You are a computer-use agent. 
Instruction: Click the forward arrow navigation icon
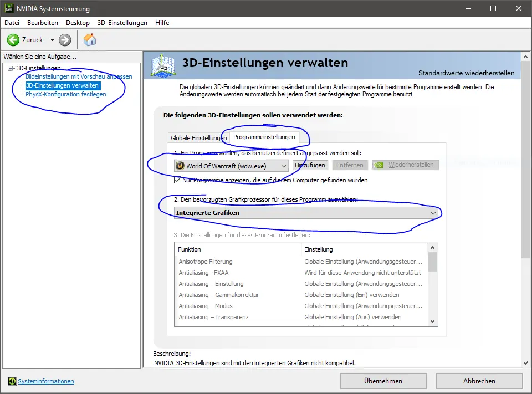[65, 40]
